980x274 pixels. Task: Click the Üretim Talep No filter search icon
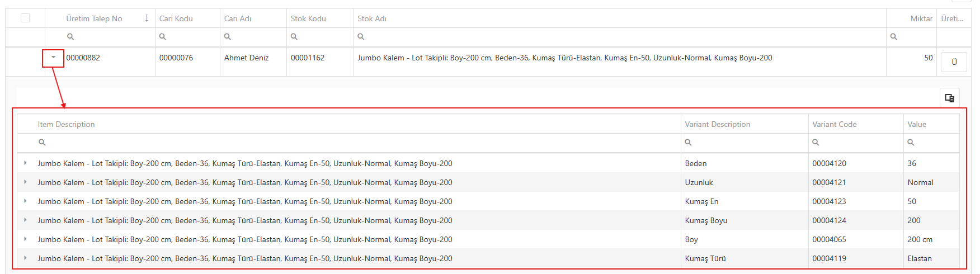(x=70, y=36)
